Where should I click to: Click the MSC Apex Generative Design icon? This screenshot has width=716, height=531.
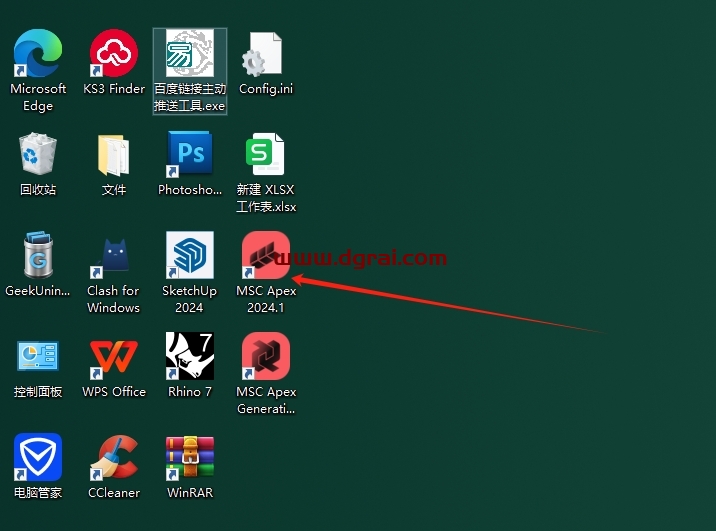click(265, 356)
